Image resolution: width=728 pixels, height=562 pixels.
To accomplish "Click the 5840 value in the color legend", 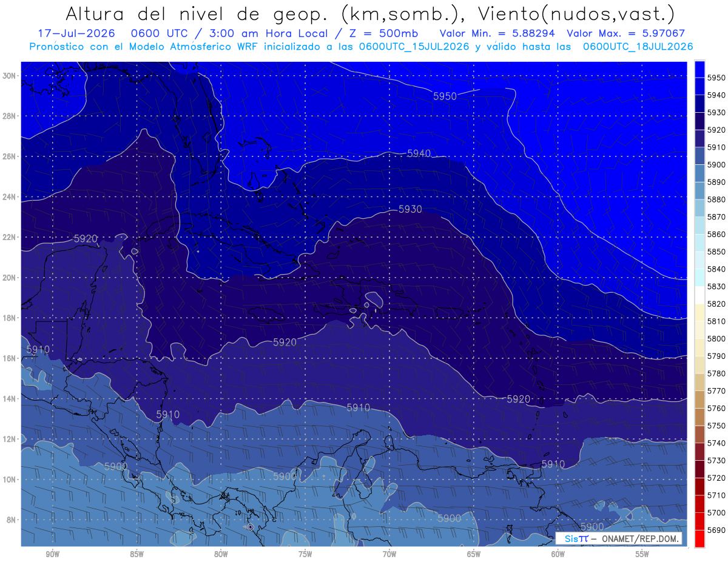I will point(716,269).
